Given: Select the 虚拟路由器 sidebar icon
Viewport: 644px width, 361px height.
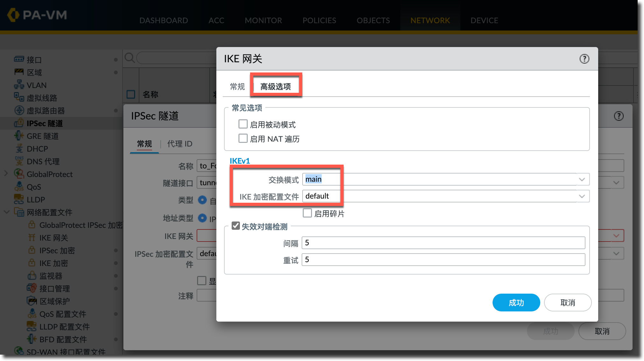Looking at the screenshot, I should pos(19,110).
